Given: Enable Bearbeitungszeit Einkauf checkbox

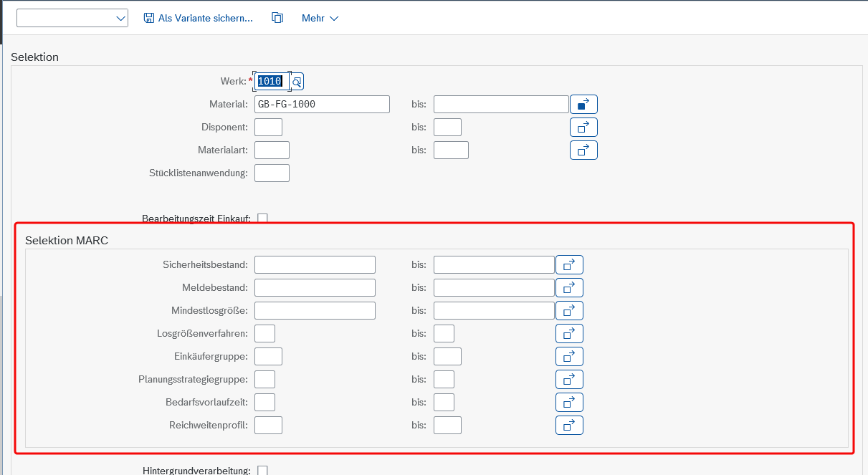Looking at the screenshot, I should 262,219.
